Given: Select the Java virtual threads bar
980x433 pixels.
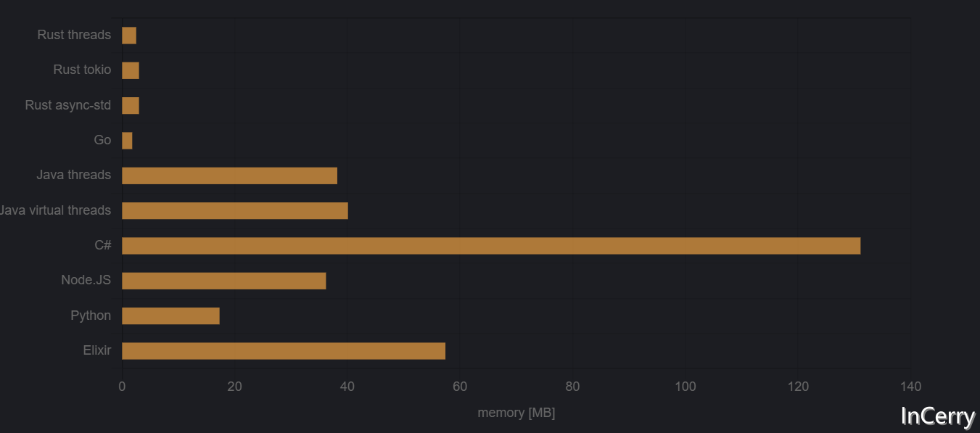Looking at the screenshot, I should pyautogui.click(x=235, y=211).
